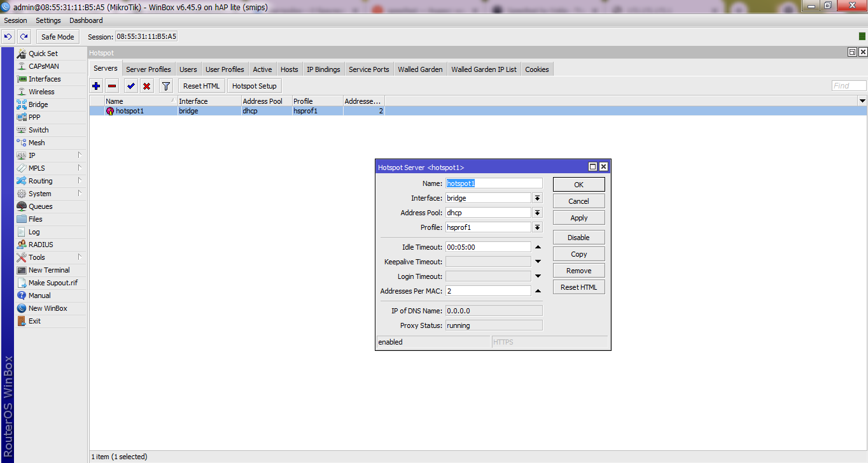The image size is (868, 463).
Task: Switch to the Server Profiles tab
Action: tap(148, 69)
